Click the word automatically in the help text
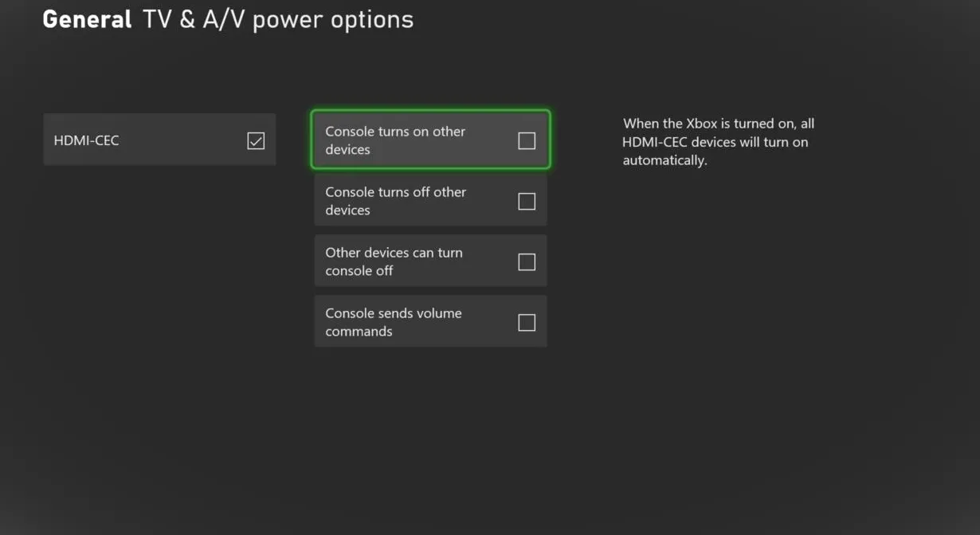The width and height of the screenshot is (980, 535). point(664,160)
